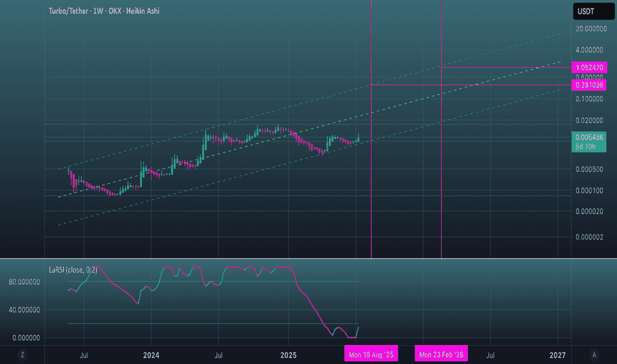The width and height of the screenshot is (617, 364).
Task: Click the 2025 label on time axis
Action: [x=288, y=355]
